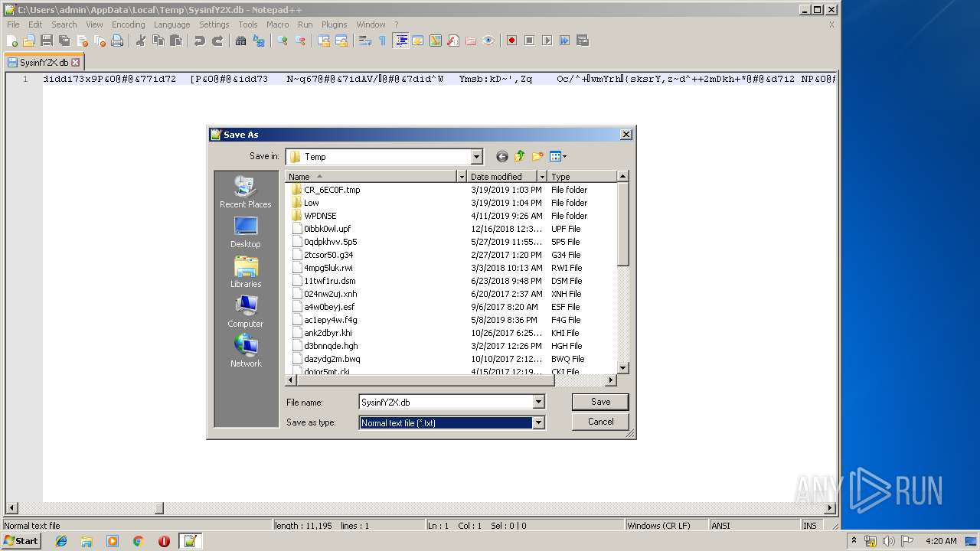Image resolution: width=980 pixels, height=551 pixels.
Task: Open the Macro menu
Action: pos(277,24)
